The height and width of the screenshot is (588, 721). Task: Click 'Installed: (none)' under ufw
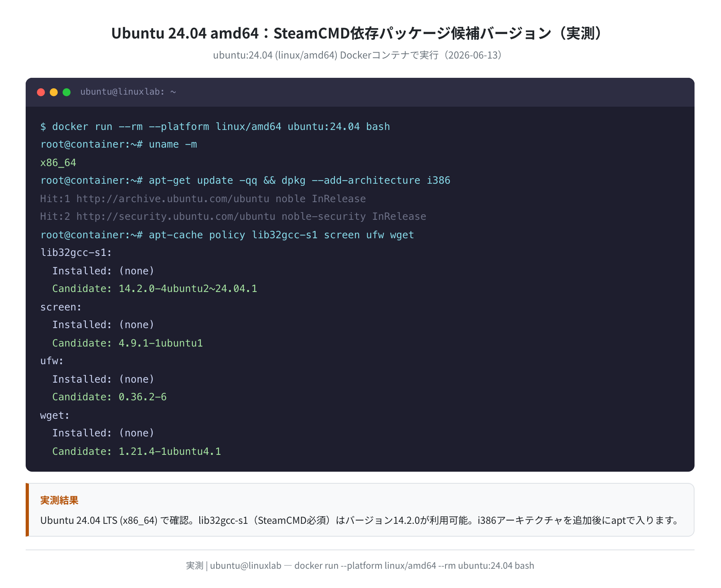point(103,379)
